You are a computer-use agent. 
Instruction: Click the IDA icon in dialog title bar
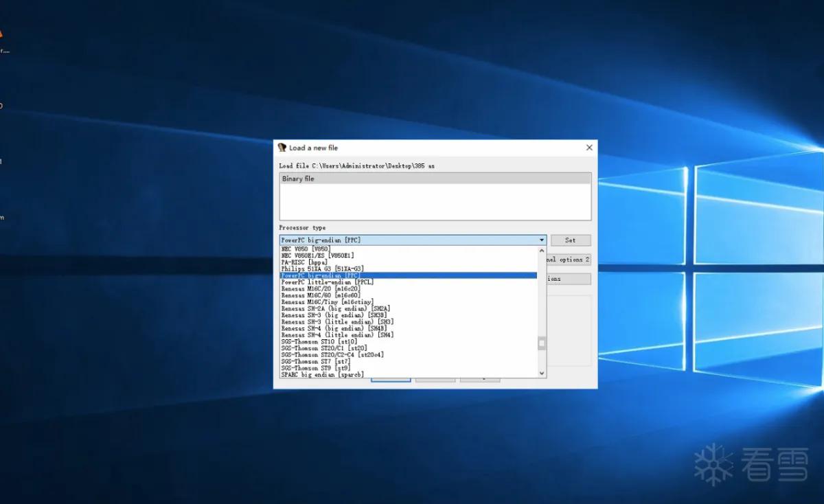tap(282, 148)
